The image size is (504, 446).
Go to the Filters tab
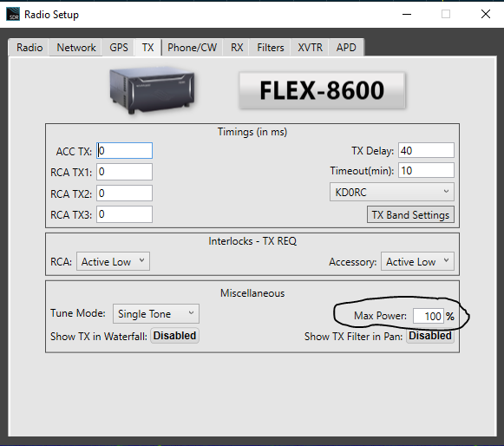pyautogui.click(x=271, y=48)
